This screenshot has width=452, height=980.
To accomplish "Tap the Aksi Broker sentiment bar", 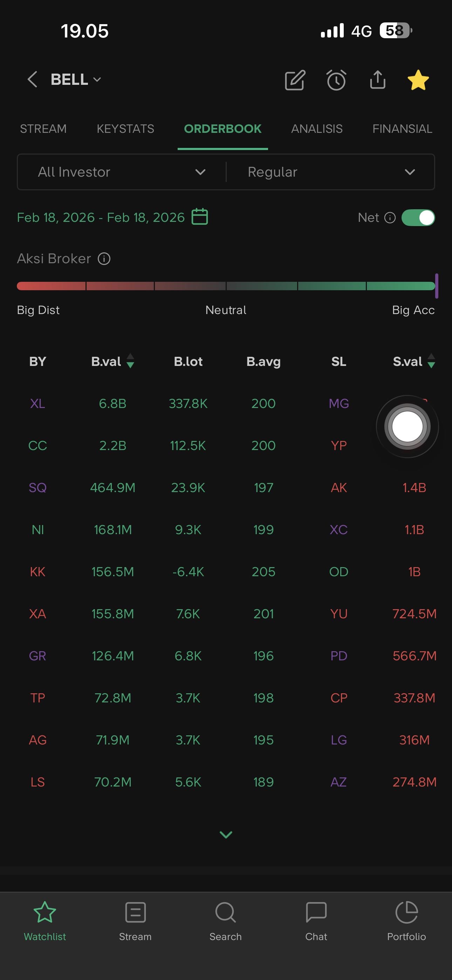I will click(x=226, y=286).
